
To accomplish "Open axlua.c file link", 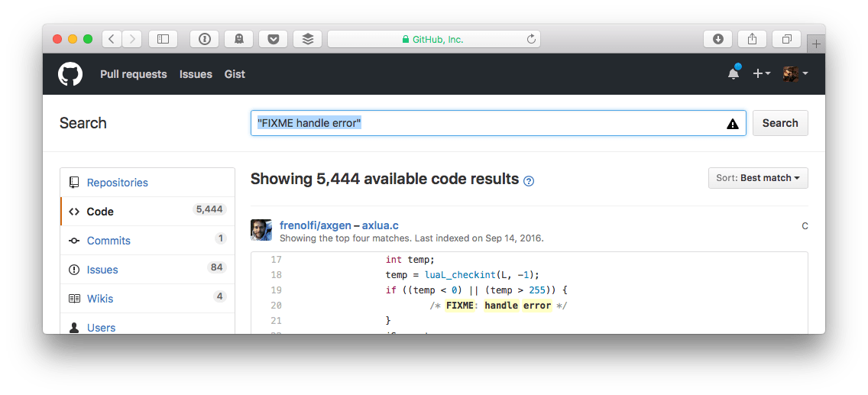I will point(381,225).
